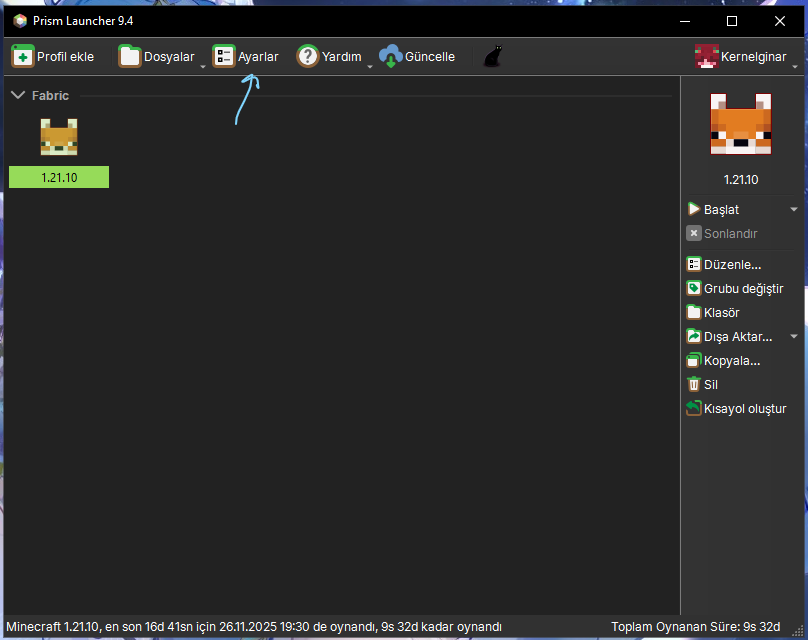Click the Yardım question mark icon

click(308, 57)
